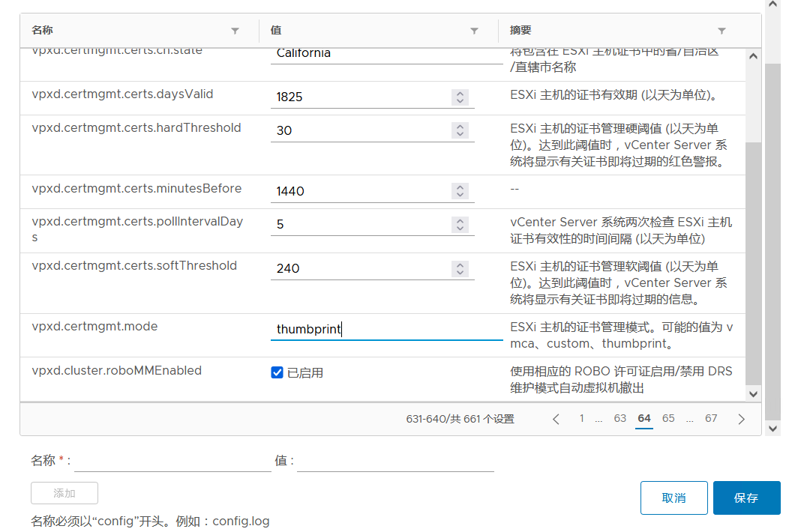801x532 pixels.
Task: Click the stepper on hardThreshold value 30
Action: [x=460, y=130]
